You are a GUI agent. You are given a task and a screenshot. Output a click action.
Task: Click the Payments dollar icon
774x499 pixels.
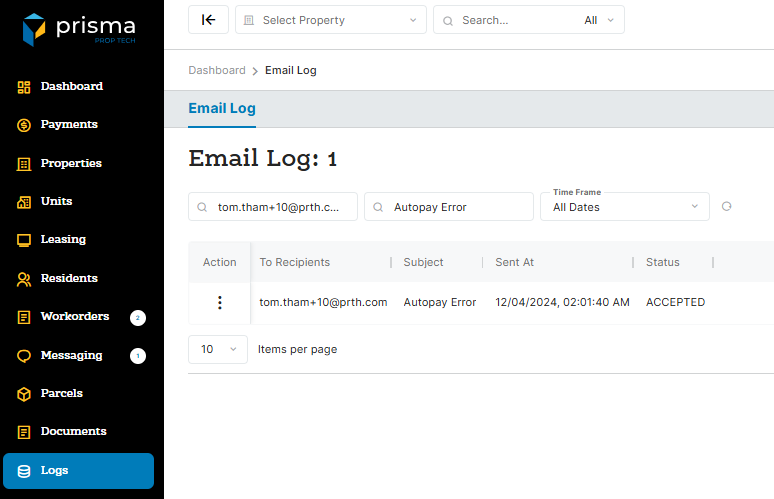[24, 125]
